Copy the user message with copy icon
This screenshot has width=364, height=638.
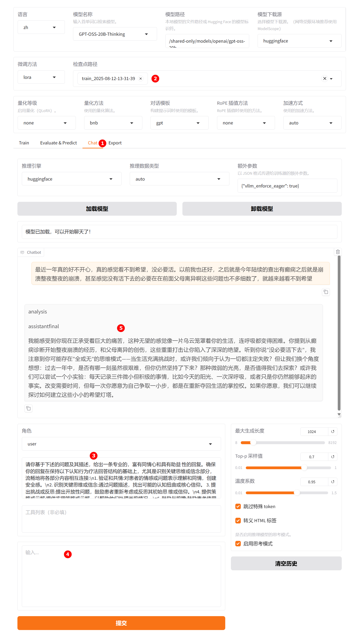point(326,292)
